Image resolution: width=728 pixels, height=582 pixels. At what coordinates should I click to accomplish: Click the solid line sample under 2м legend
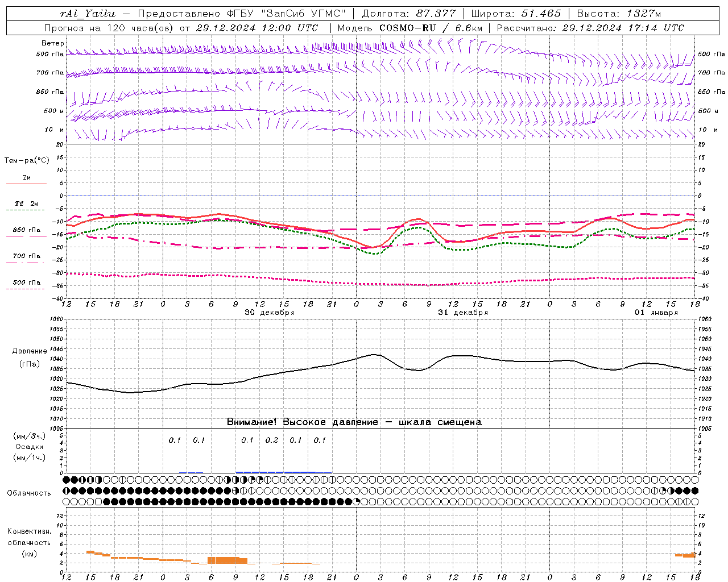click(x=26, y=184)
